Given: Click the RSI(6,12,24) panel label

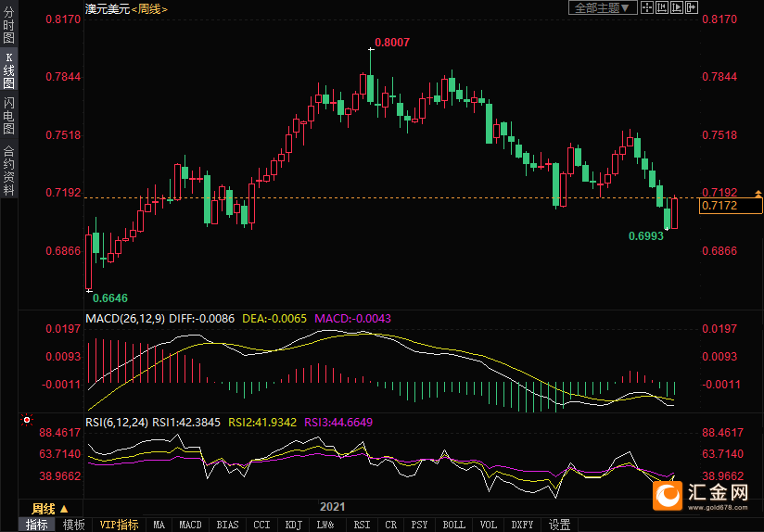Looking at the screenshot, I should coord(117,423).
